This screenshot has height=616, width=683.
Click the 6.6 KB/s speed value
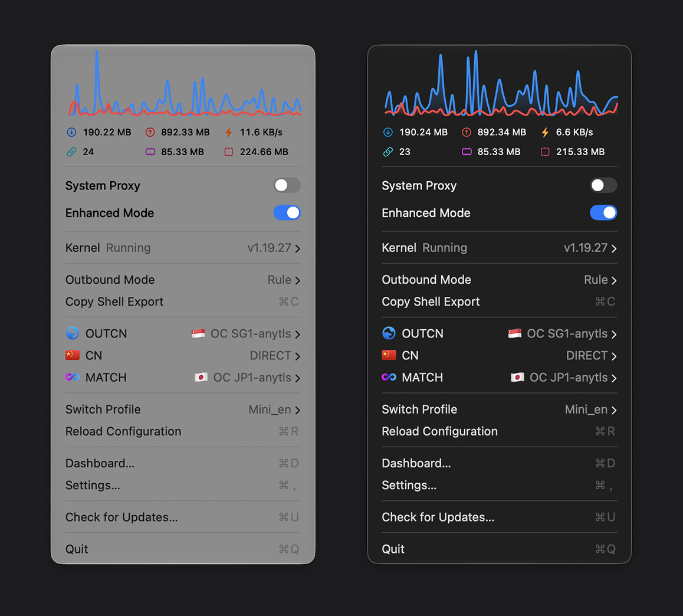pyautogui.click(x=574, y=132)
